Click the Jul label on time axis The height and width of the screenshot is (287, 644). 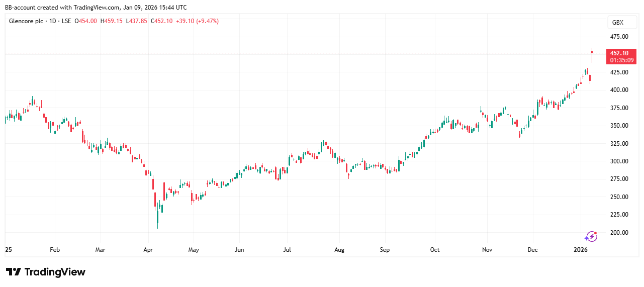tap(287, 249)
